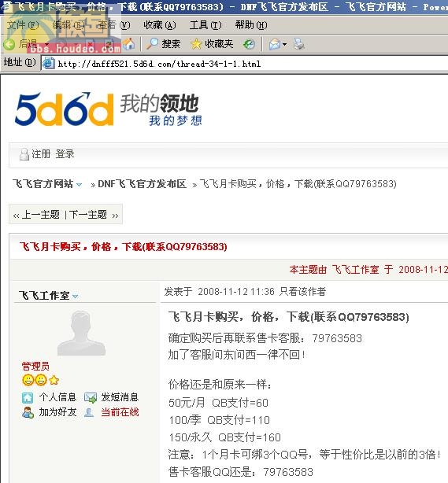Click post timestamp 发表于 2008-11-12 11:36
This screenshot has width=448, height=483.
coord(219,291)
